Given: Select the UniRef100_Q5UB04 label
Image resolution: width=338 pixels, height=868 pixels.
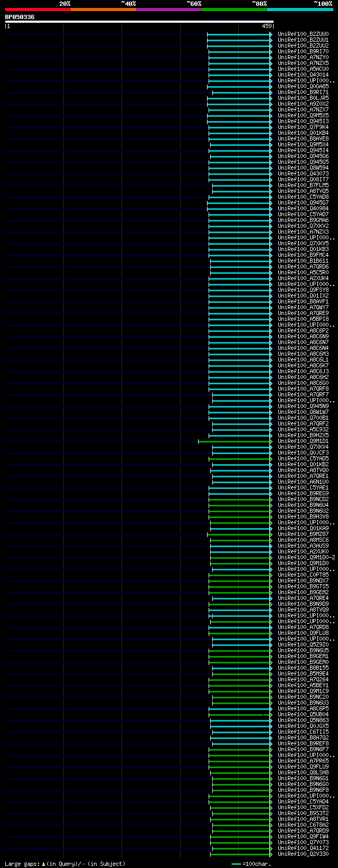Looking at the screenshot, I should [303, 715].
